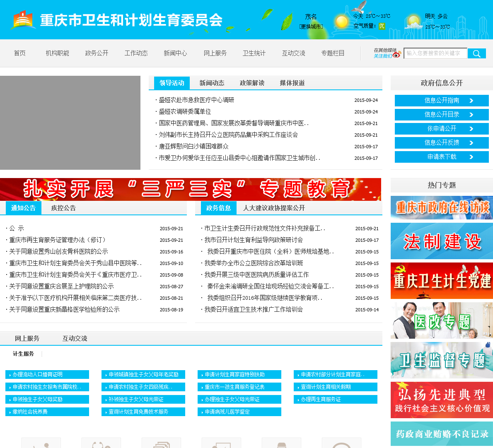Click the arrow icon on 依申请公开

(x=471, y=129)
